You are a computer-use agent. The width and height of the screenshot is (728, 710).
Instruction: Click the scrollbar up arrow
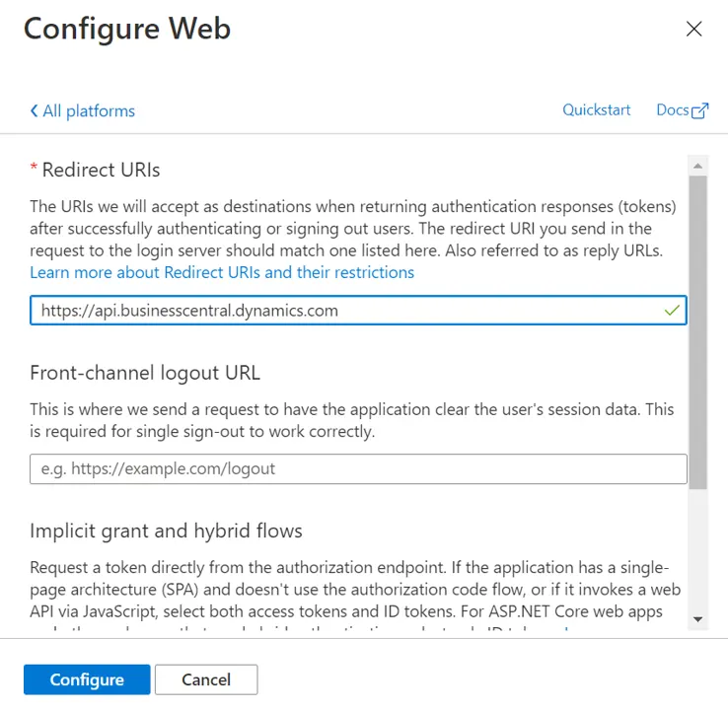pyautogui.click(x=697, y=166)
